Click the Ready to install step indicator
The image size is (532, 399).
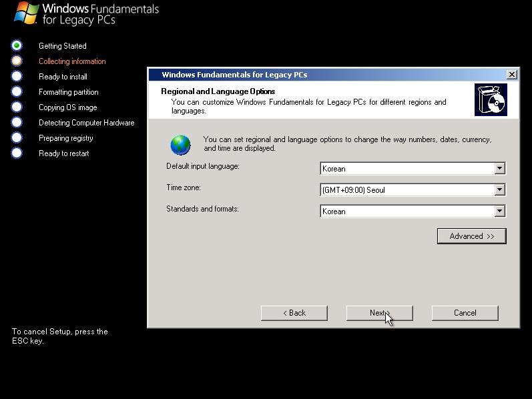click(17, 76)
